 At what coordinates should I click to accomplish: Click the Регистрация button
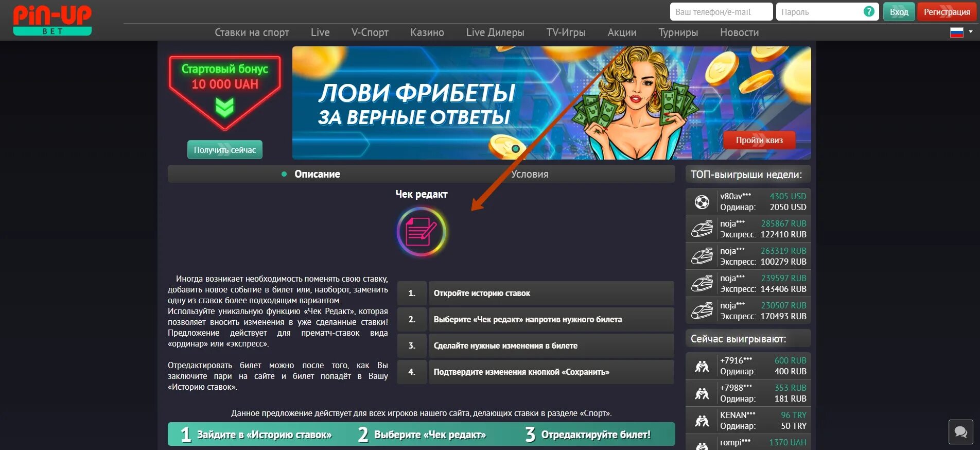947,12
